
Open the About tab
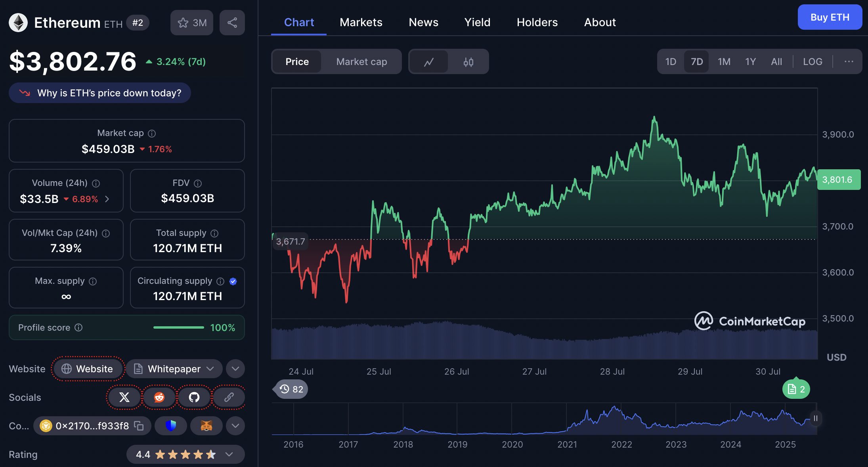[600, 22]
